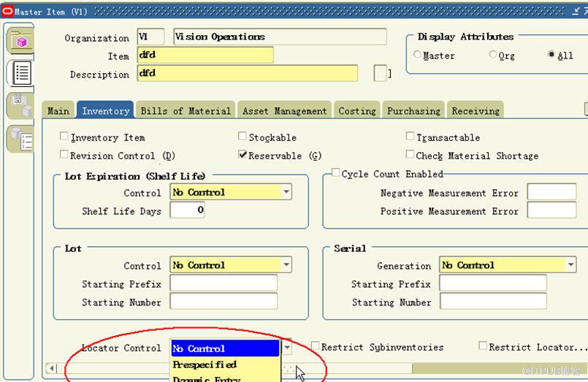Viewport: 588px width, 382px height.
Task: Choose Prespecified in Locator Control list
Action: [225, 364]
